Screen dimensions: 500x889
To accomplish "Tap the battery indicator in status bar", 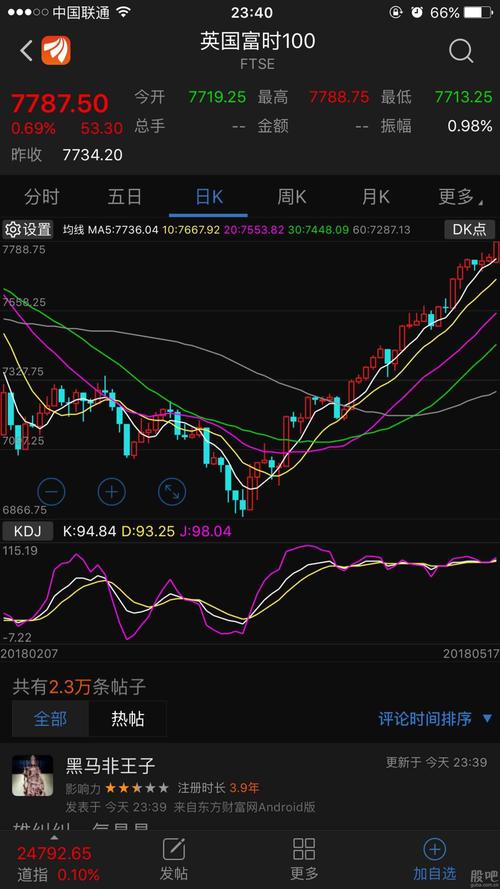I will 478,12.
